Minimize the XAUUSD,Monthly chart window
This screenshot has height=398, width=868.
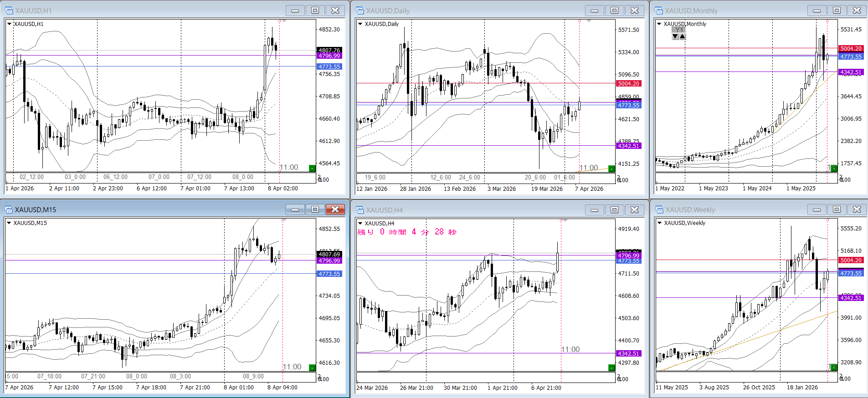point(817,10)
